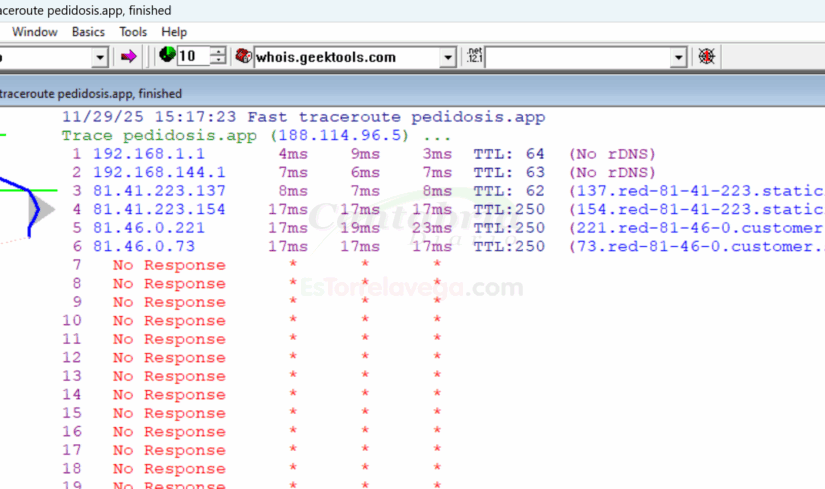This screenshot has width=825, height=489.
Task: Click rDNS '154.red-81-41-223.static' text
Action: (700, 209)
